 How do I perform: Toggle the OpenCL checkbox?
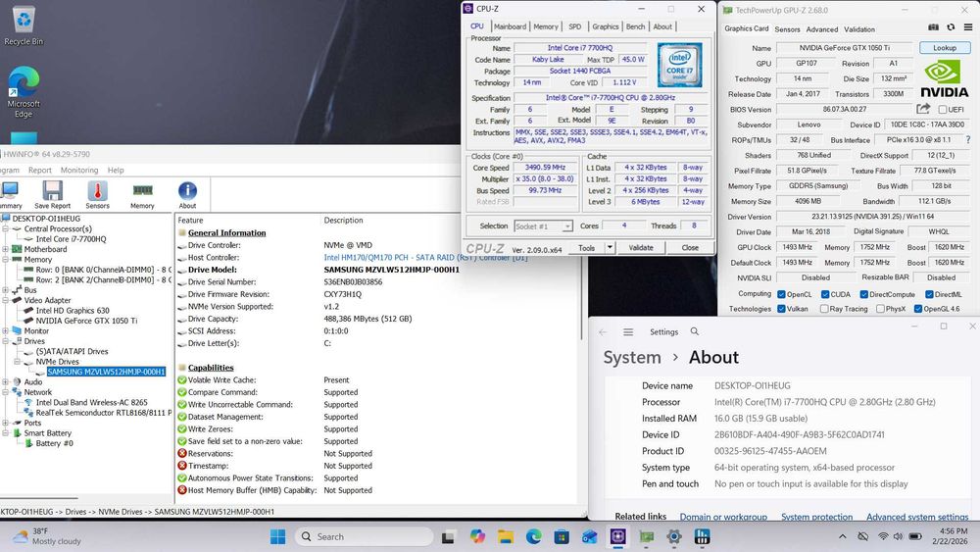[781, 294]
